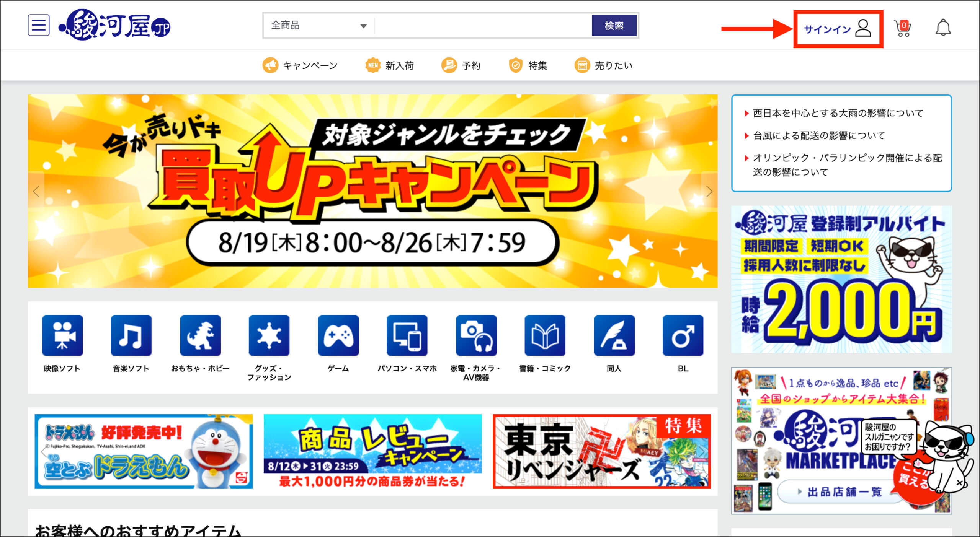Screen dimensions: 980x537
Task: Open the 登録制アルバイト recruitment banner
Action: click(841, 279)
